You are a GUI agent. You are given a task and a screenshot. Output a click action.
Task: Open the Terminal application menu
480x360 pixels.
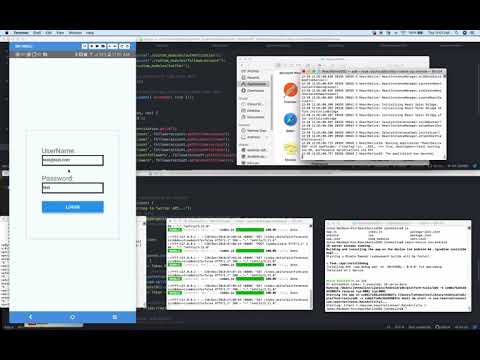point(21,33)
